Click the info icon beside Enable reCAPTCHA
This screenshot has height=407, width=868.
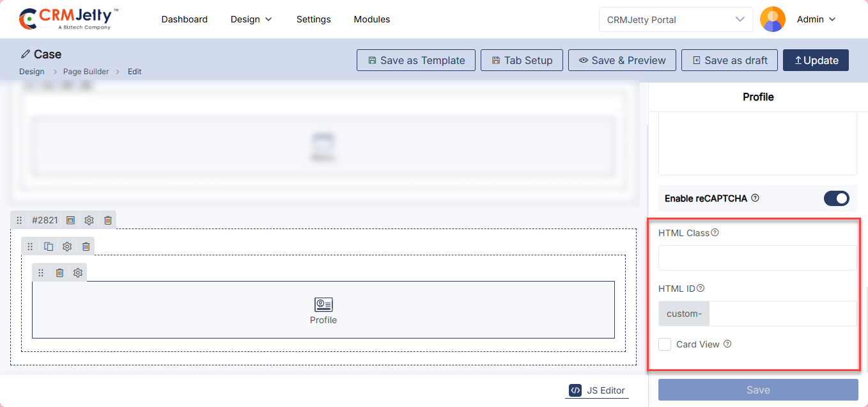tap(755, 198)
